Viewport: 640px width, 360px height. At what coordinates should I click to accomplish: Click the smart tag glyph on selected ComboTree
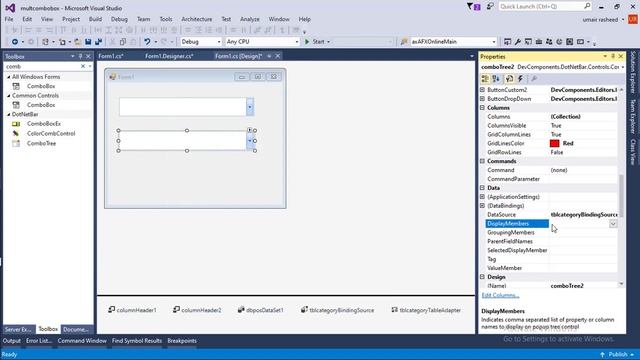249,130
